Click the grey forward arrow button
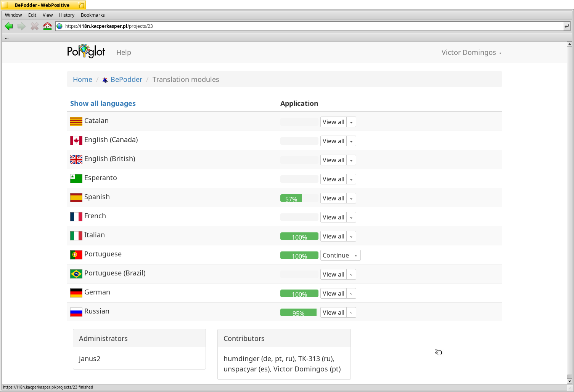This screenshot has width=574, height=392. tap(22, 26)
